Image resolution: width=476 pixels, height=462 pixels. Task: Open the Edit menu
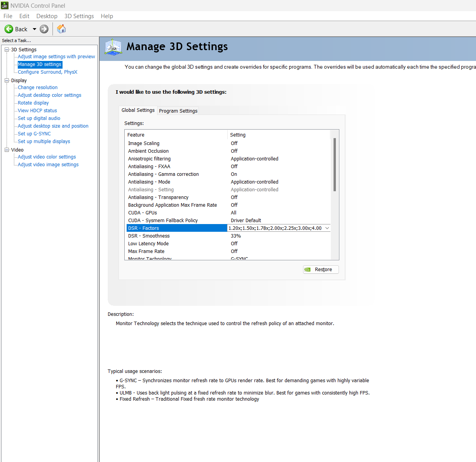point(24,16)
